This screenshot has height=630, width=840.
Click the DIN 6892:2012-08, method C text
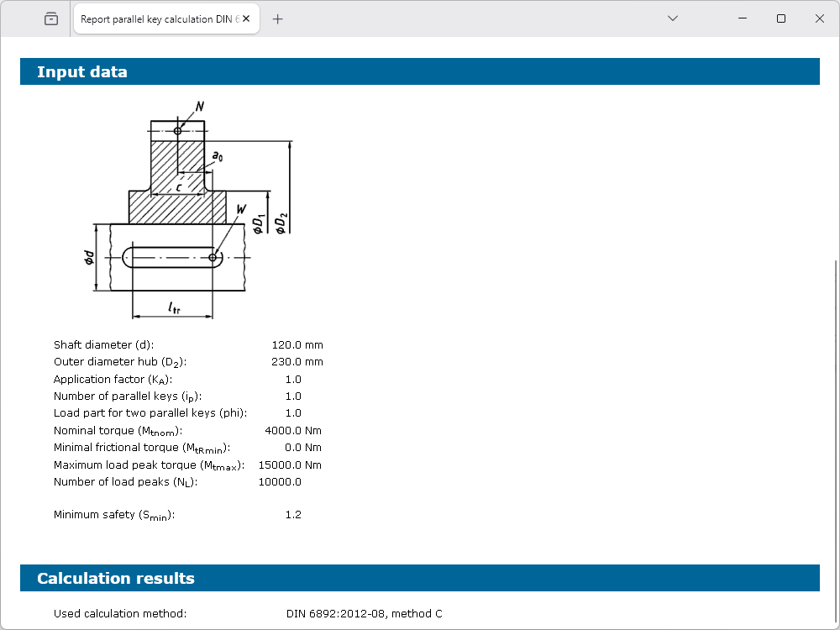pos(364,614)
